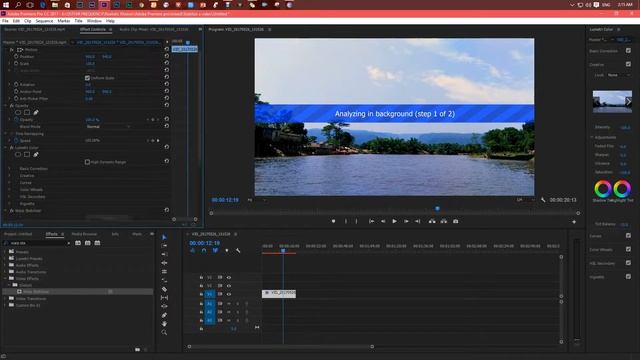This screenshot has width=640, height=360.
Task: Select the Slide tool
Action: tap(164, 306)
